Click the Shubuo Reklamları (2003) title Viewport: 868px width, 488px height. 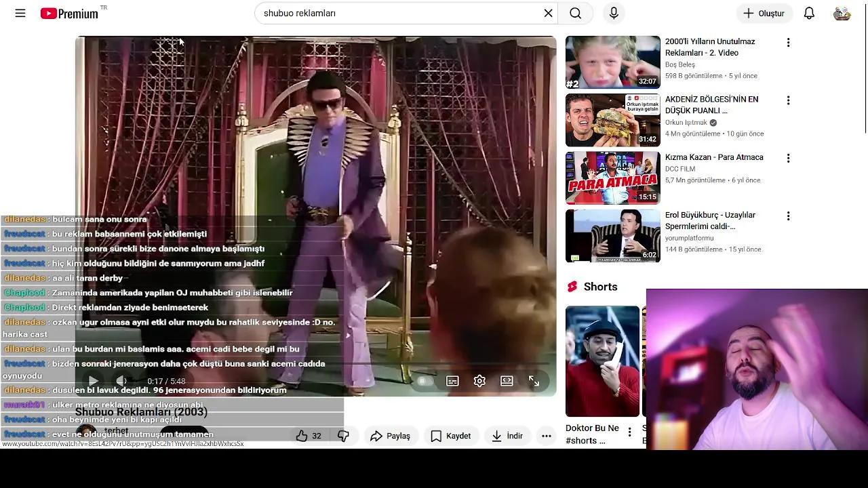pos(141,412)
